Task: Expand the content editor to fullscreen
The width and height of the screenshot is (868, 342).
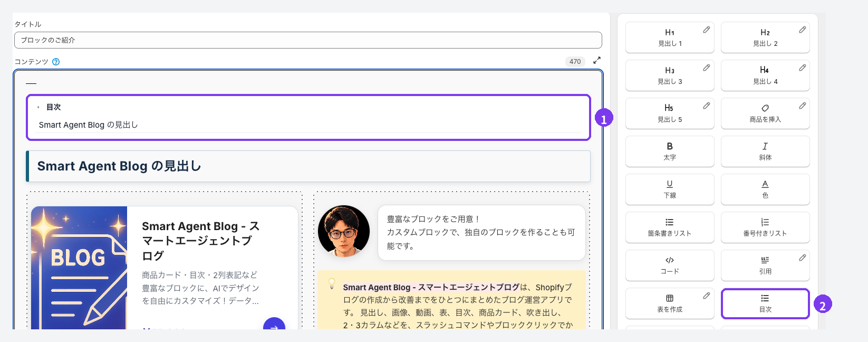Action: 597,60
